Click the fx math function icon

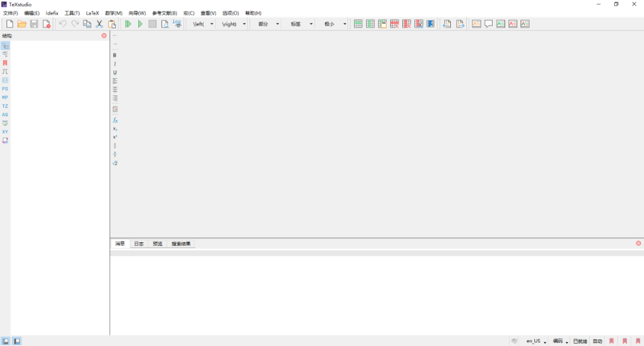[115, 120]
